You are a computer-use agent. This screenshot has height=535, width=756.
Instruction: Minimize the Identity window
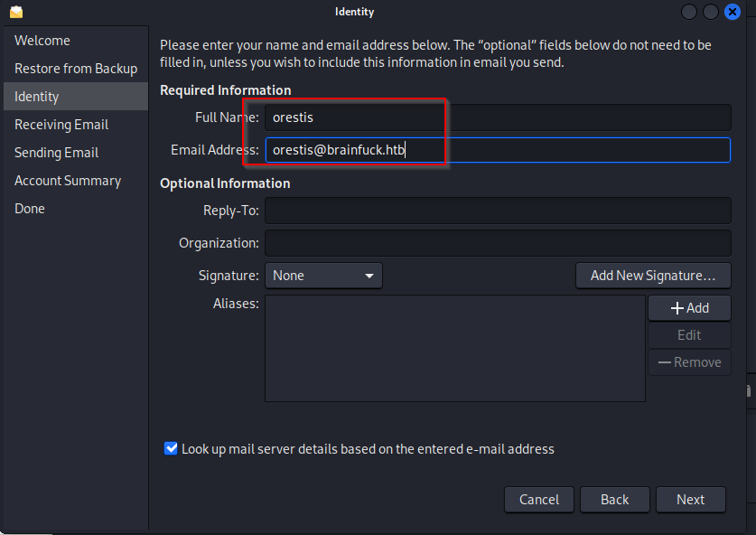pyautogui.click(x=690, y=12)
